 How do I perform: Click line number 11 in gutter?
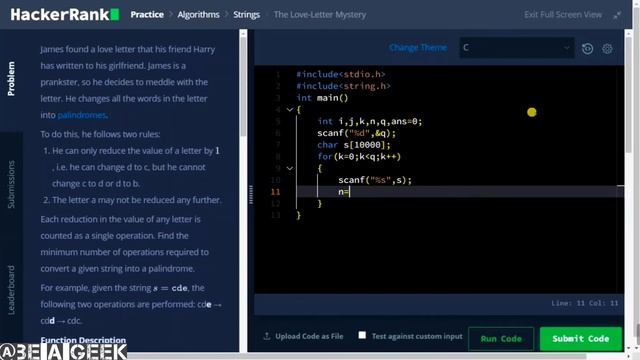(x=276, y=192)
